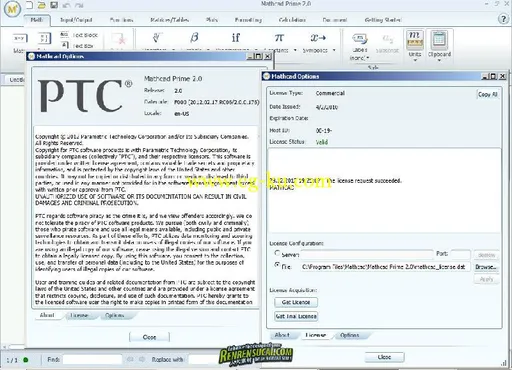Insert a Text Block
512x370 pixels.
tap(80, 35)
